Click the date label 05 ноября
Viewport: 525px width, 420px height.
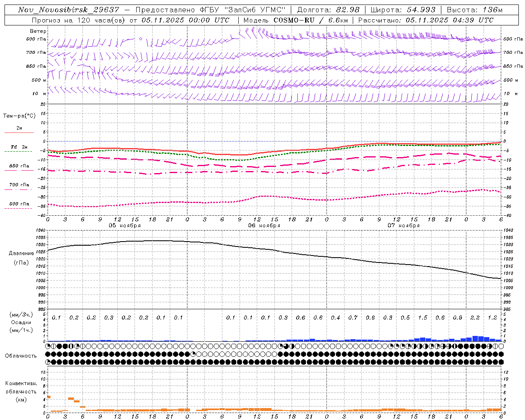point(125,226)
